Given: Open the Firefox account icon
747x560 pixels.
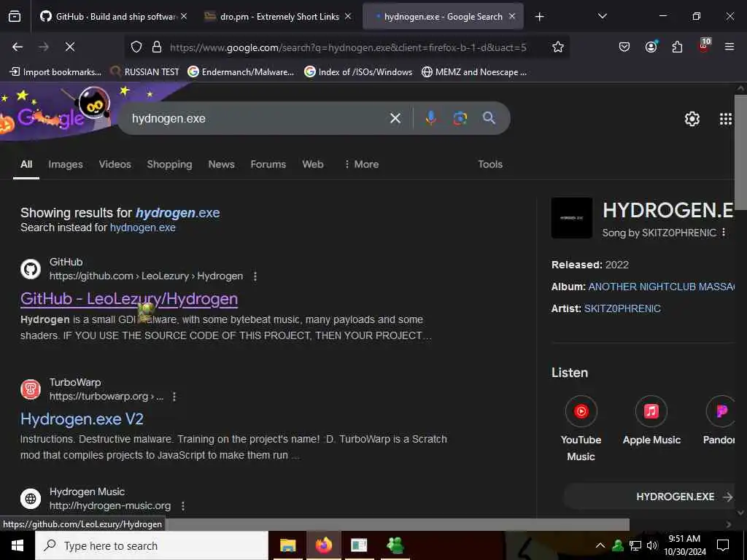Looking at the screenshot, I should pyautogui.click(x=651, y=47).
